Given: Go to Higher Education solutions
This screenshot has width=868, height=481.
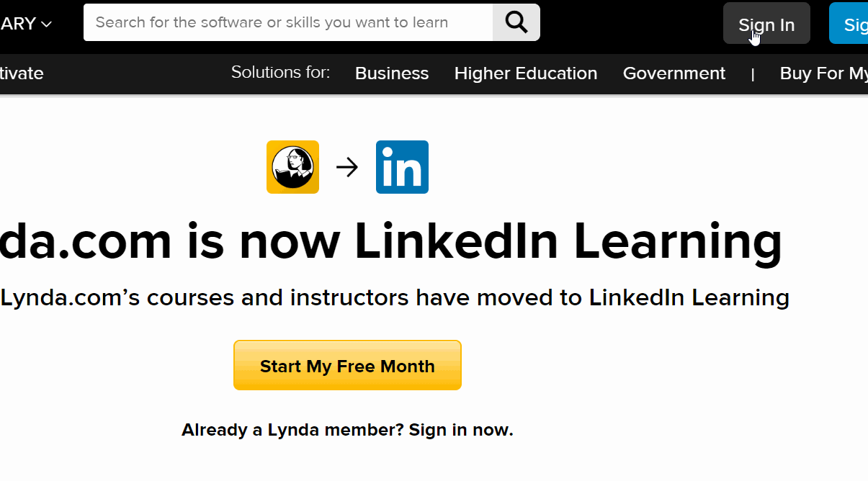Looking at the screenshot, I should pyautogui.click(x=526, y=73).
